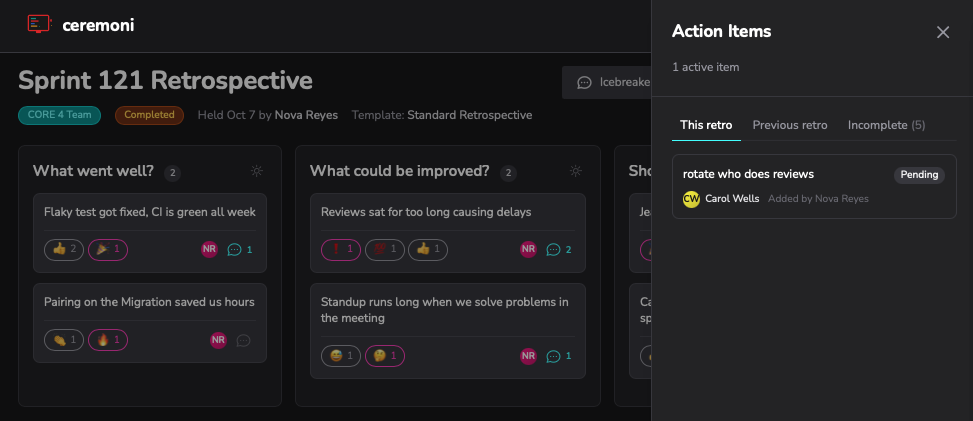
Task: Toggle exclamation reaction on Reviews sat card
Action: coord(341,250)
